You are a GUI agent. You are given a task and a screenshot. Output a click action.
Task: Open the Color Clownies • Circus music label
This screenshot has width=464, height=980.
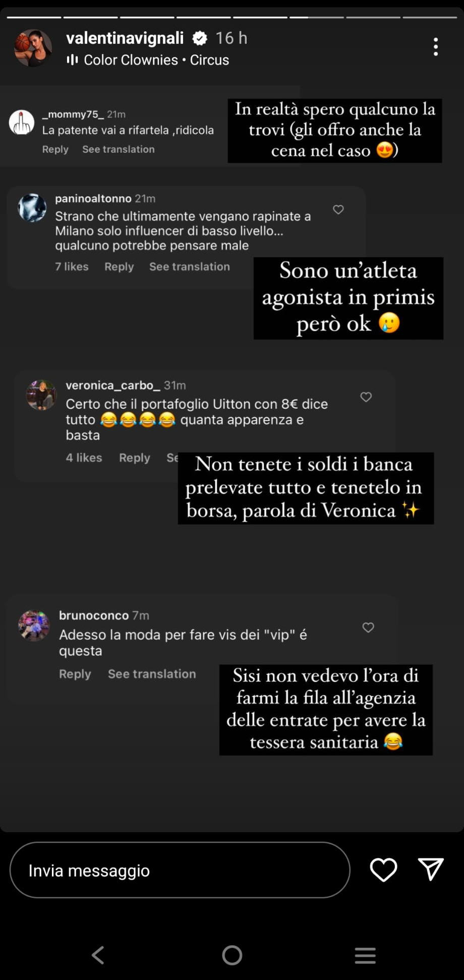(x=156, y=60)
